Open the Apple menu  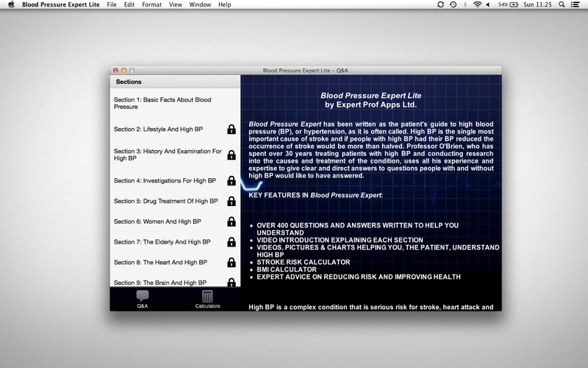point(11,4)
